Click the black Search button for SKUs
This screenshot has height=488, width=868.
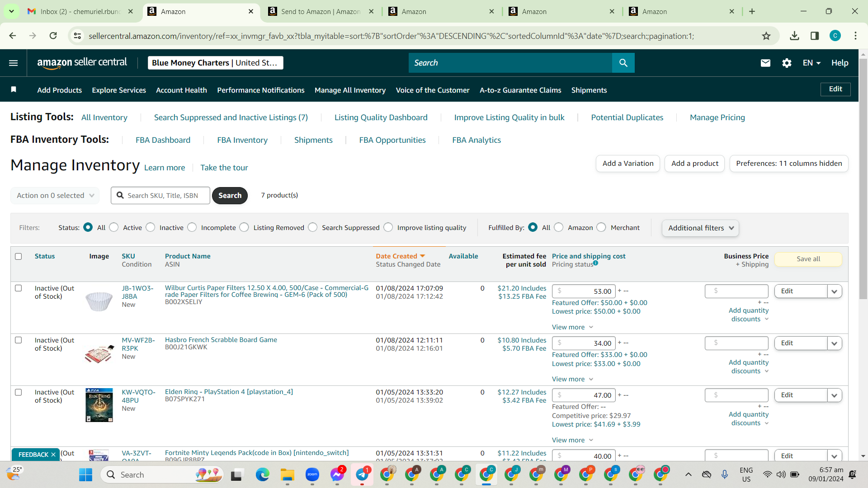pyautogui.click(x=230, y=196)
